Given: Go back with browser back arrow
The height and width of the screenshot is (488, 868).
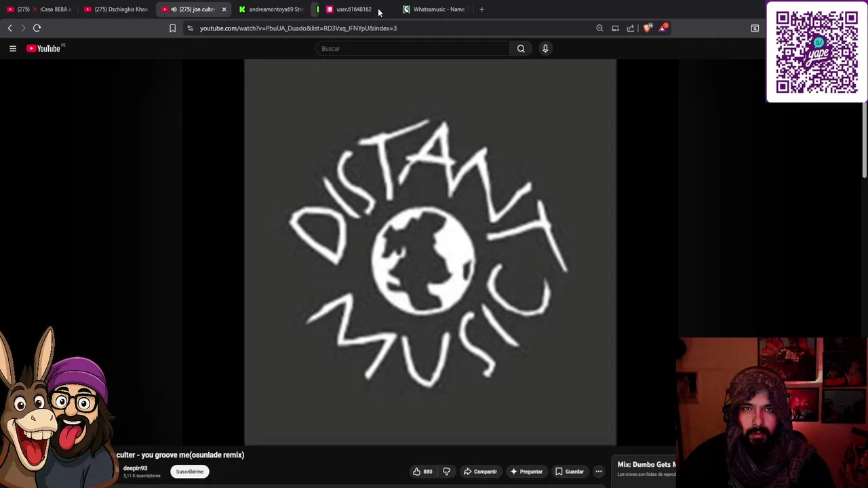Looking at the screenshot, I should coord(9,28).
